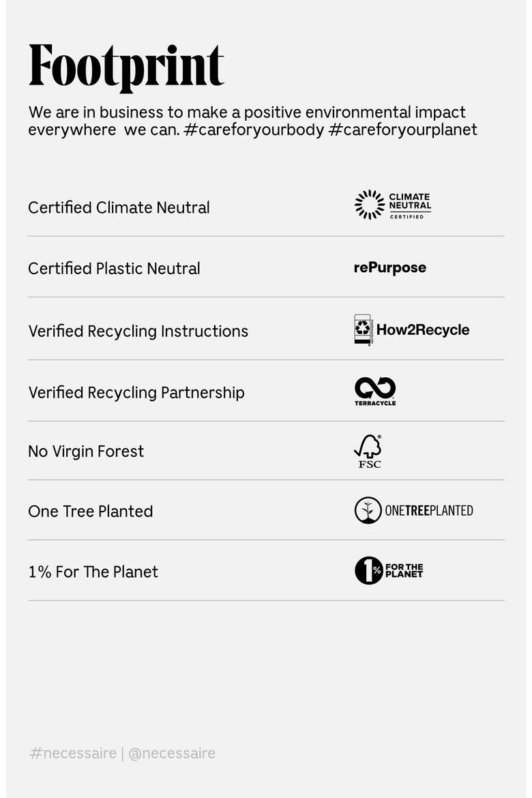Viewport: 532px width, 798px height.
Task: Select Verified Recycling Instructions text
Action: (138, 331)
